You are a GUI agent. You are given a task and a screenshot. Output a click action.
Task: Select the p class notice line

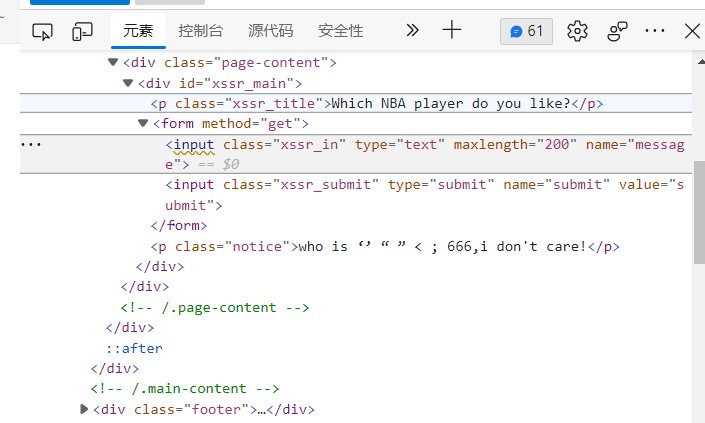click(x=385, y=246)
